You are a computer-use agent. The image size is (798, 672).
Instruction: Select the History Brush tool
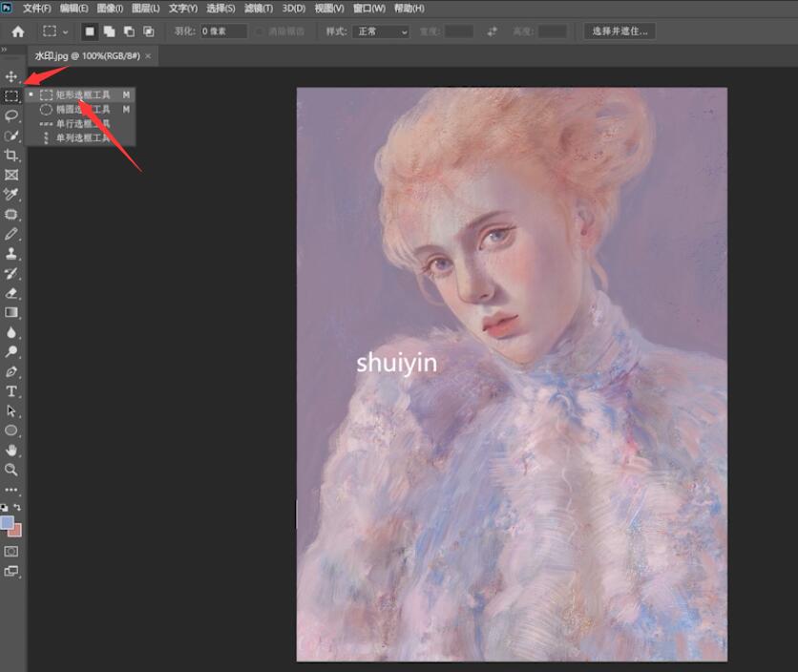pos(11,273)
